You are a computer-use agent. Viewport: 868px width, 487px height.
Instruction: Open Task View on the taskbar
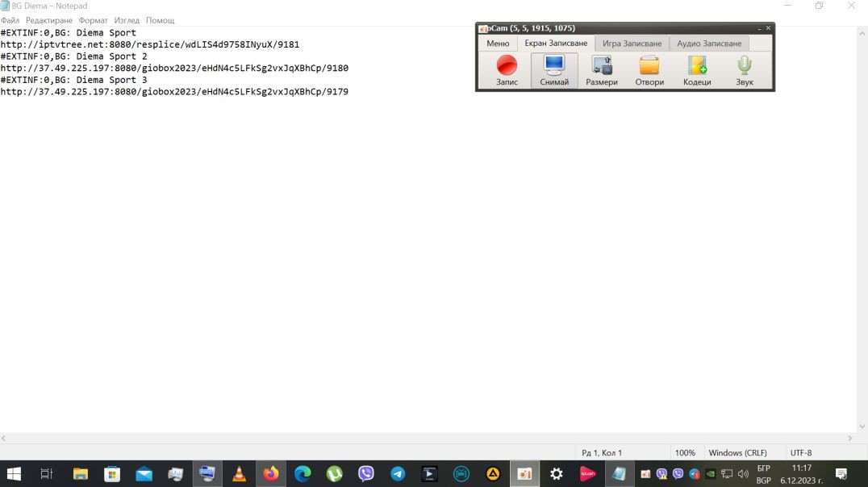[47, 474]
